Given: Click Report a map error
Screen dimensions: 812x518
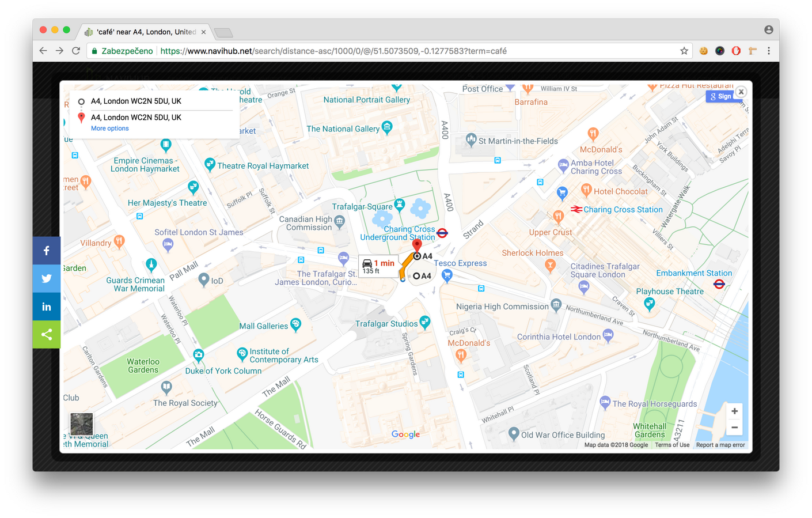Looking at the screenshot, I should pyautogui.click(x=720, y=445).
